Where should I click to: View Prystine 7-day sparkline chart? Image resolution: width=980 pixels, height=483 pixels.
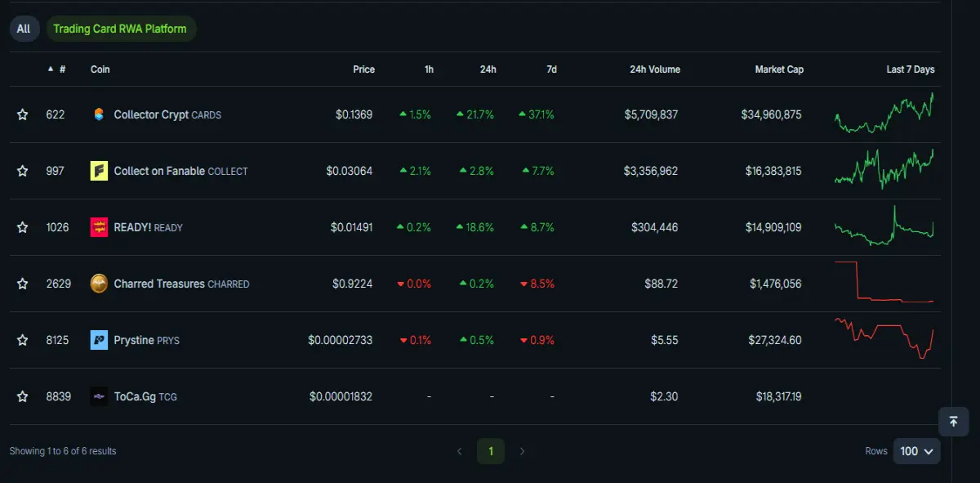[x=884, y=338]
